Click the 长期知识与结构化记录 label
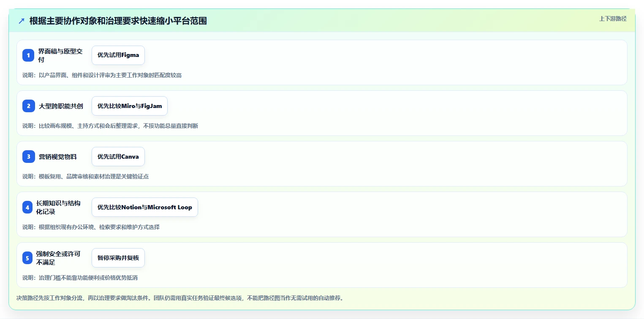Screen dimensions: 644x319 59,207
